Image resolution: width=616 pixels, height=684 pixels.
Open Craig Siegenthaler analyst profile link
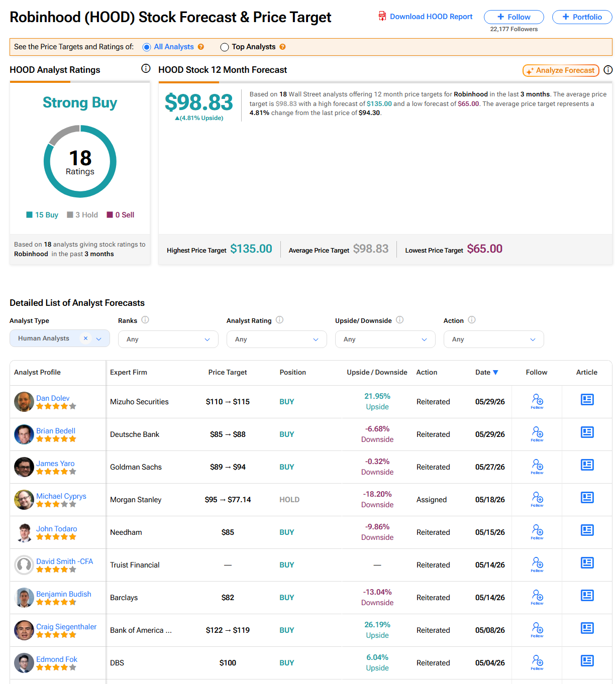(66, 627)
